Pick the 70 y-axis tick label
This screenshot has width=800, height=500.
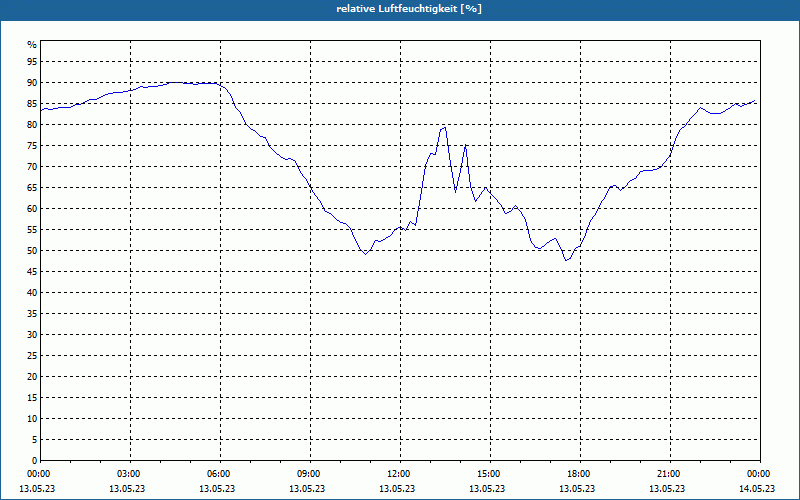[32, 167]
